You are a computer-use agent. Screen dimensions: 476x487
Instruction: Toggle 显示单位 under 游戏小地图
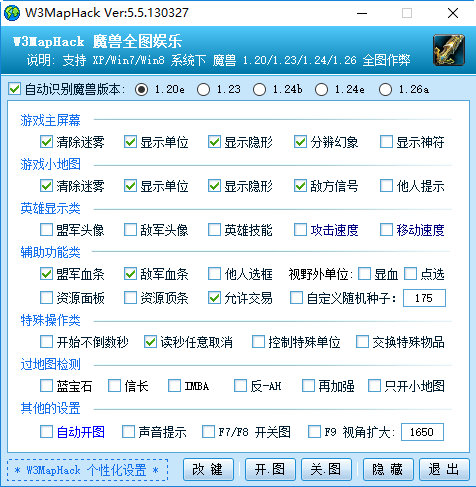click(x=130, y=186)
